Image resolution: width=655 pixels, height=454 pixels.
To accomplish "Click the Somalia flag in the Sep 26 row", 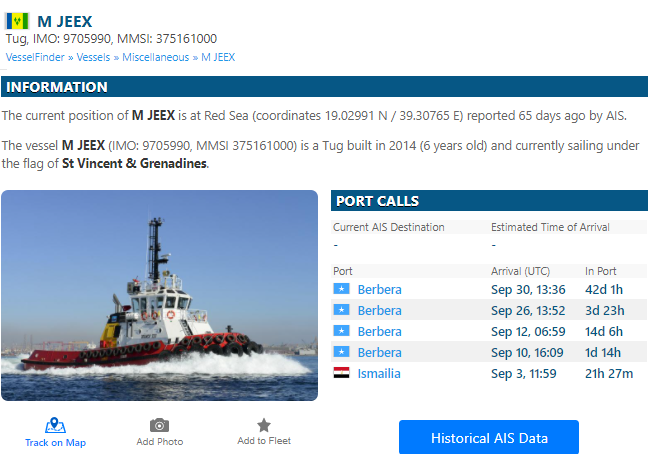I will pos(341,309).
